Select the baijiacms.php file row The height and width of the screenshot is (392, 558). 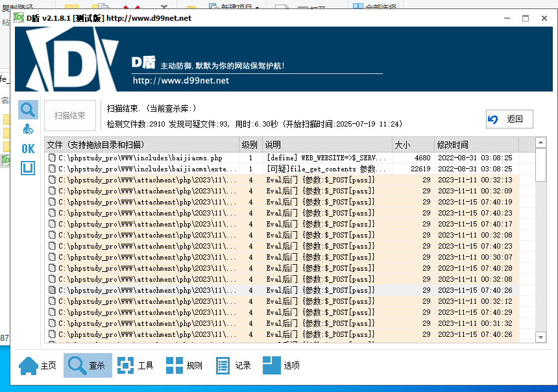point(282,158)
